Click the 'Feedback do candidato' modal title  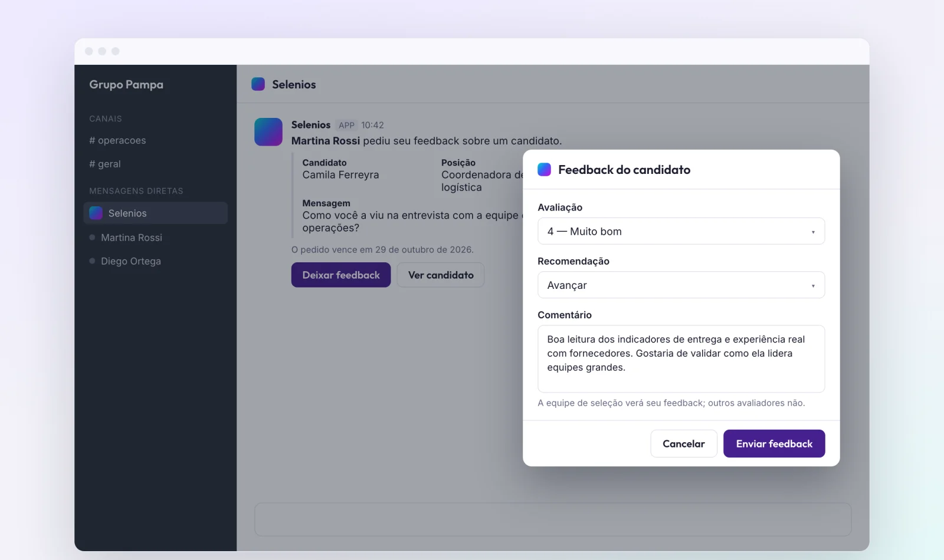point(624,170)
